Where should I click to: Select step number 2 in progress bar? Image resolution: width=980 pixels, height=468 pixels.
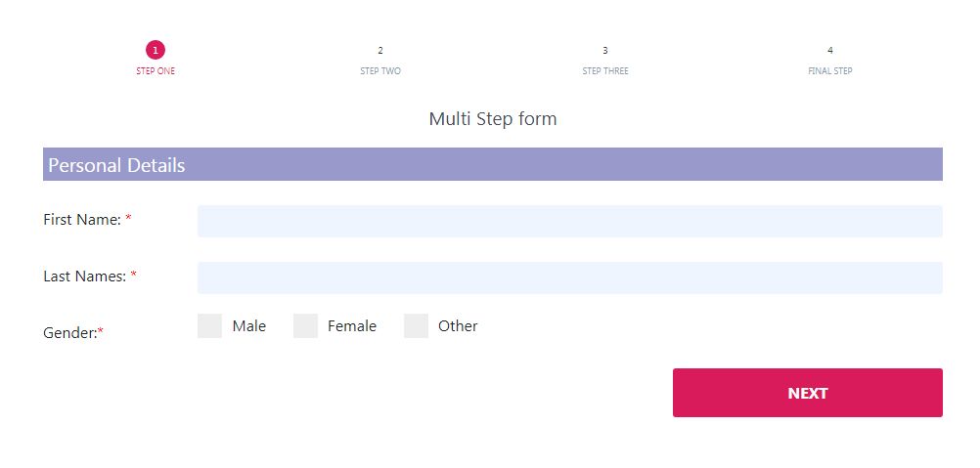pos(380,50)
